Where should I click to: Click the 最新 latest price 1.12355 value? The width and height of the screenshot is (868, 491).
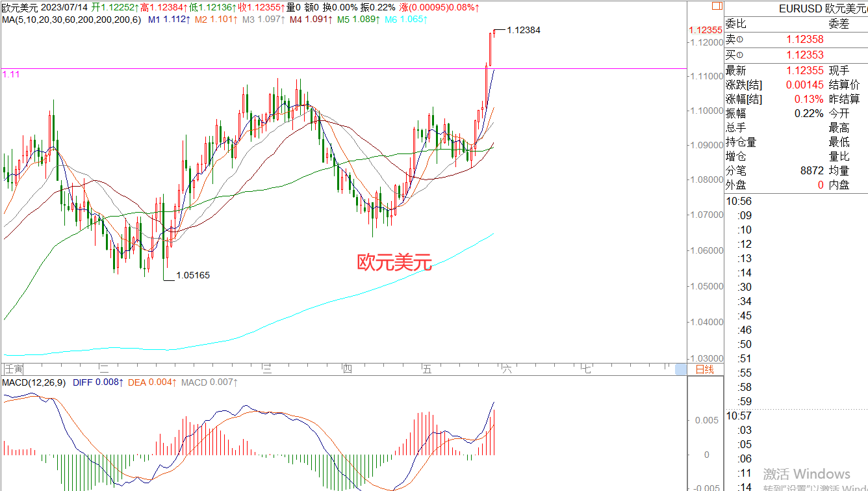(805, 70)
